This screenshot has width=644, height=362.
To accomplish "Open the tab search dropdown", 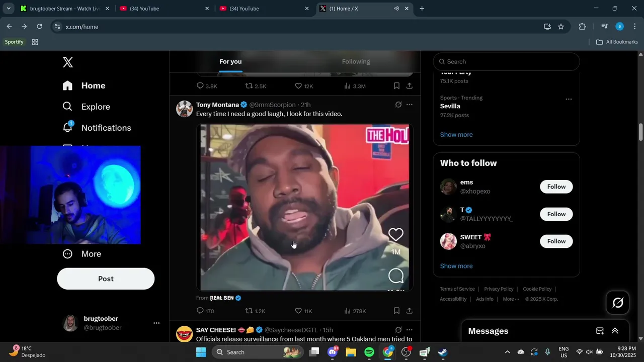I will [9, 9].
